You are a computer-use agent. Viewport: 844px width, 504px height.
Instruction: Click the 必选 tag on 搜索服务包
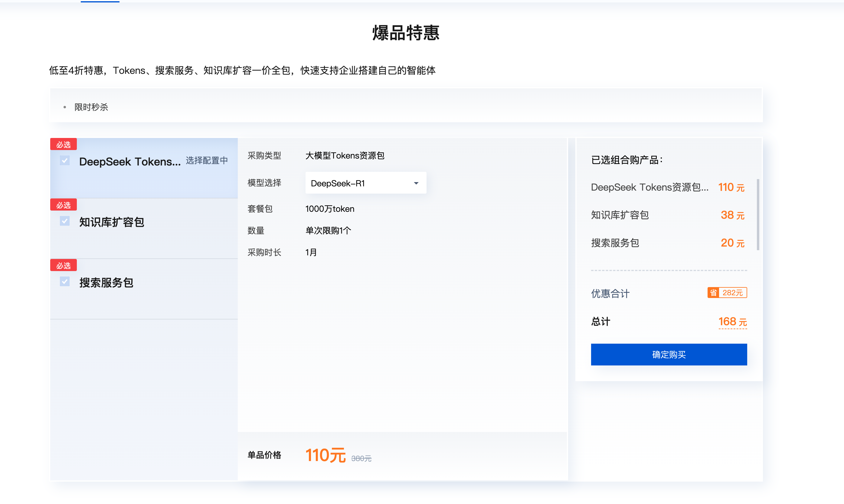[64, 265]
